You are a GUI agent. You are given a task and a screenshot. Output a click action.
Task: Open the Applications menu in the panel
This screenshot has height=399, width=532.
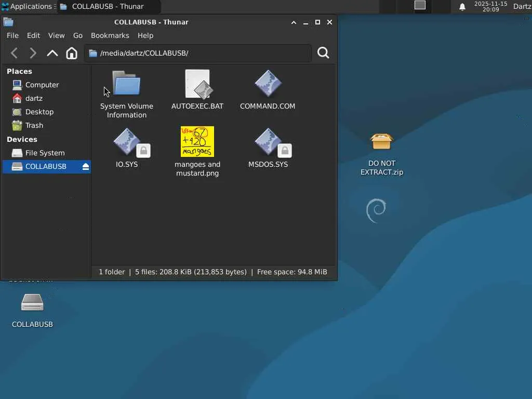tap(29, 6)
